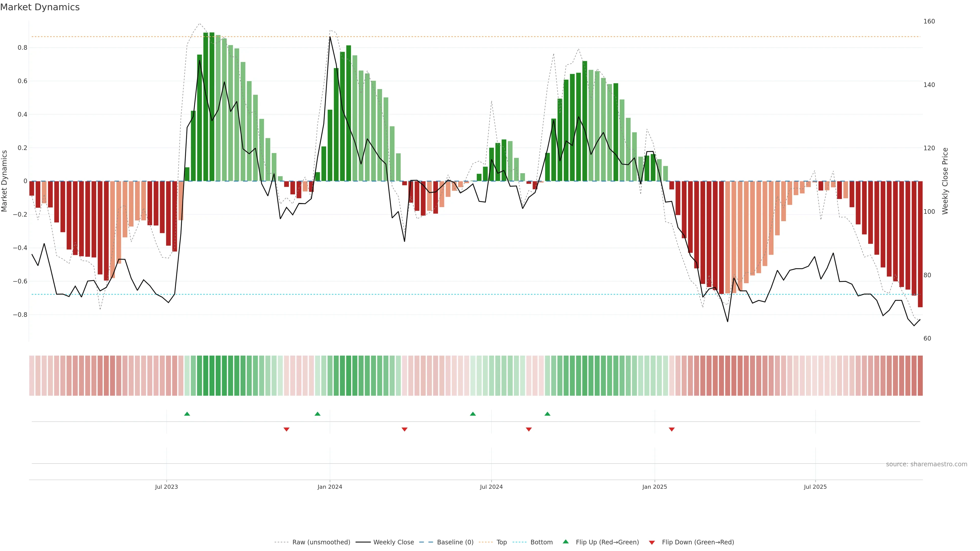This screenshot has height=551, width=980.
Task: Click the earliest green Flip Up triangle marker
Action: click(187, 414)
